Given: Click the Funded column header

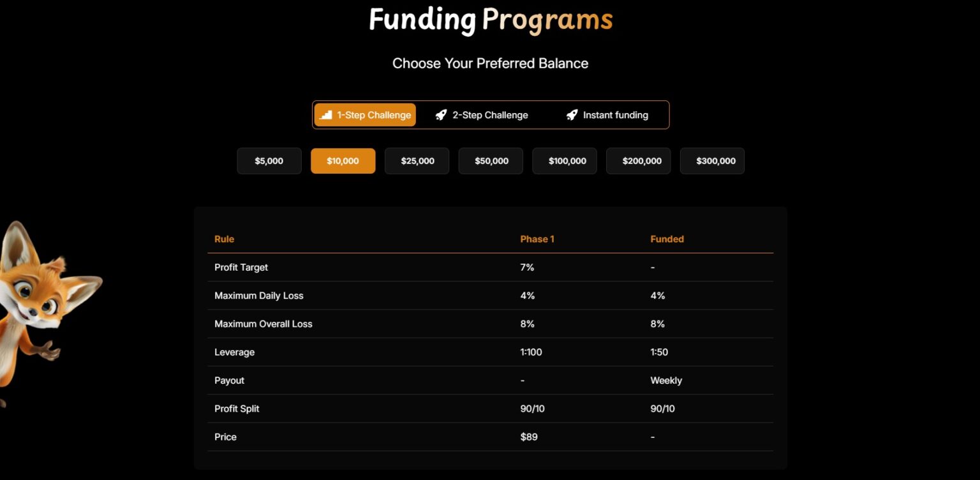Looking at the screenshot, I should click(667, 239).
